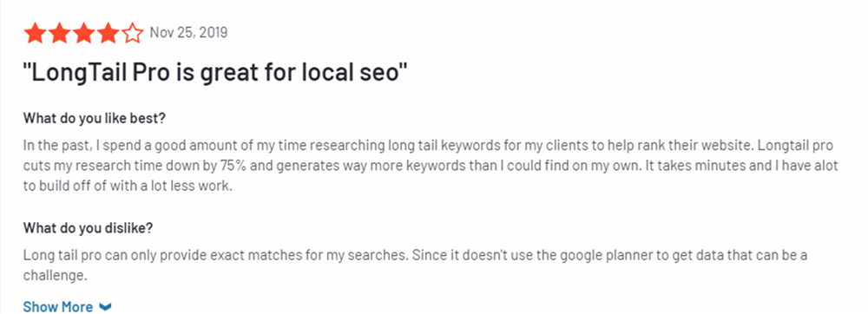Click the text 'to build off of with a lot less work'
Image resolution: width=868 pixels, height=314 pixels.
(126, 186)
